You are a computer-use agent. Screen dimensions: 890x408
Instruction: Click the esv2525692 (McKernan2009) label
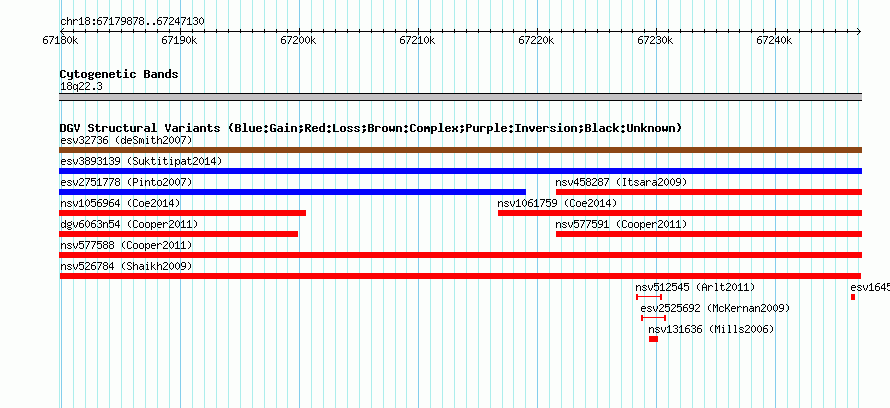(x=716, y=308)
